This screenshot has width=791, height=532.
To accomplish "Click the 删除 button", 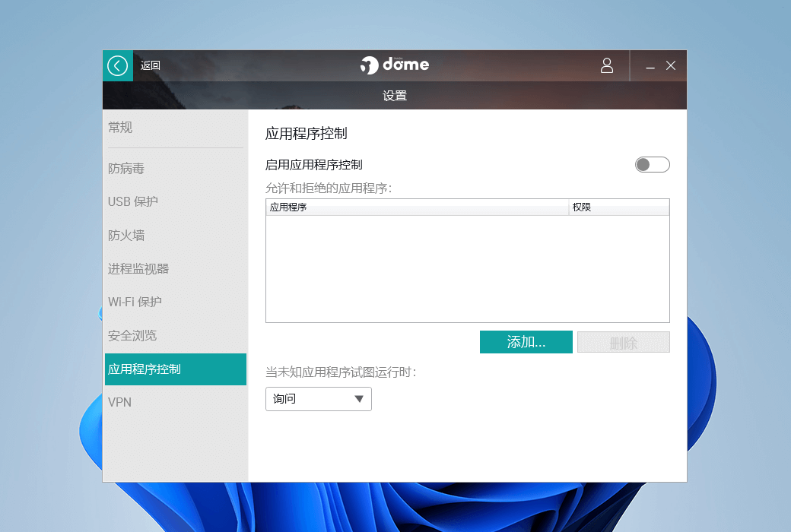I will tap(623, 342).
